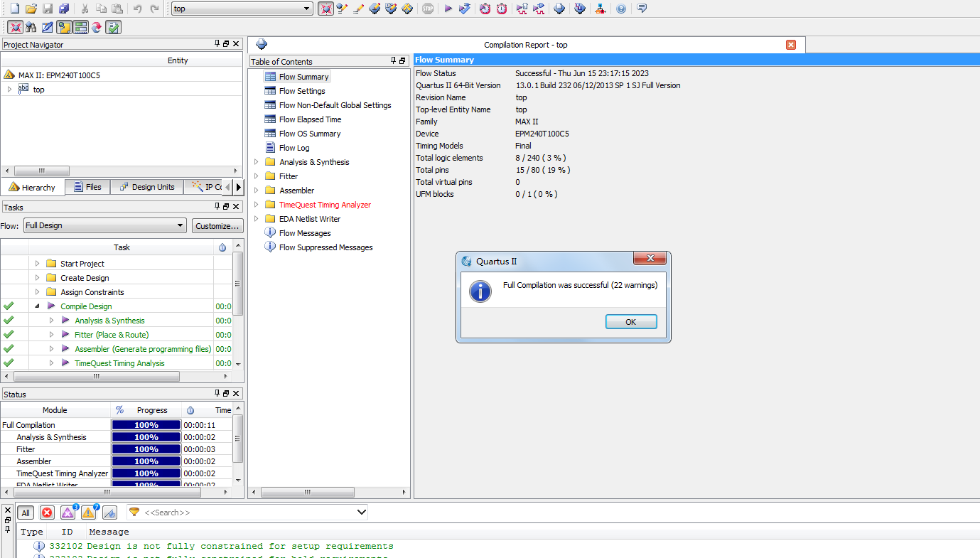Open the revision dropdown showing top
Screen dimensions: 980x558
[242, 9]
